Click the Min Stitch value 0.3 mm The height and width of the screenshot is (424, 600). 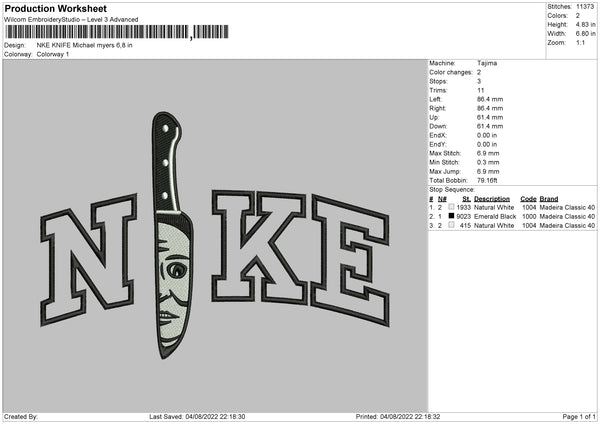(x=488, y=162)
